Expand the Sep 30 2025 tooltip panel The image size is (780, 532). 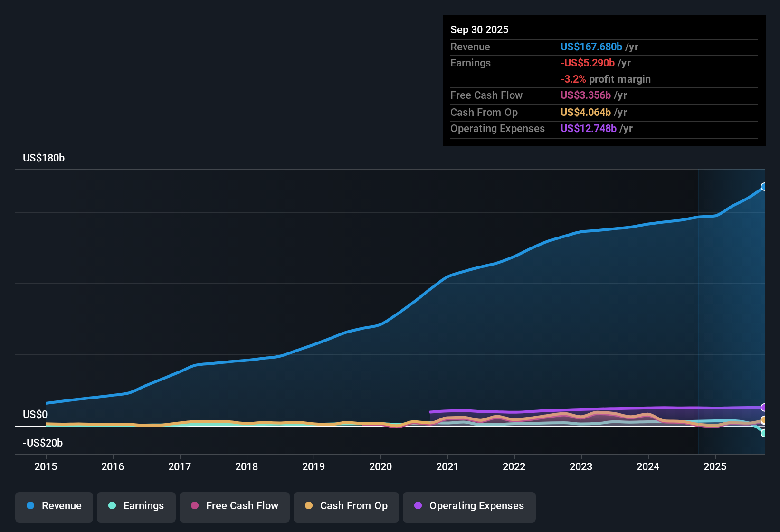tap(479, 29)
